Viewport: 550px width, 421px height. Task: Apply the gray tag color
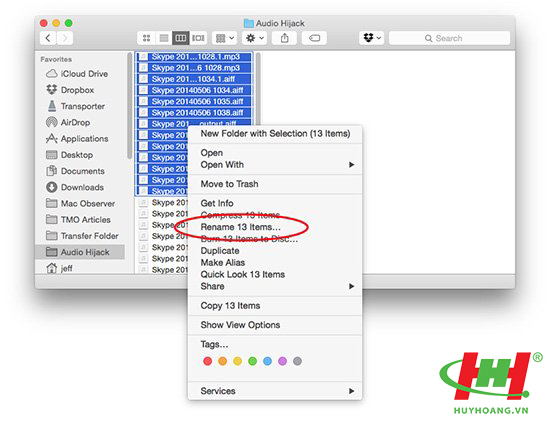pos(297,361)
